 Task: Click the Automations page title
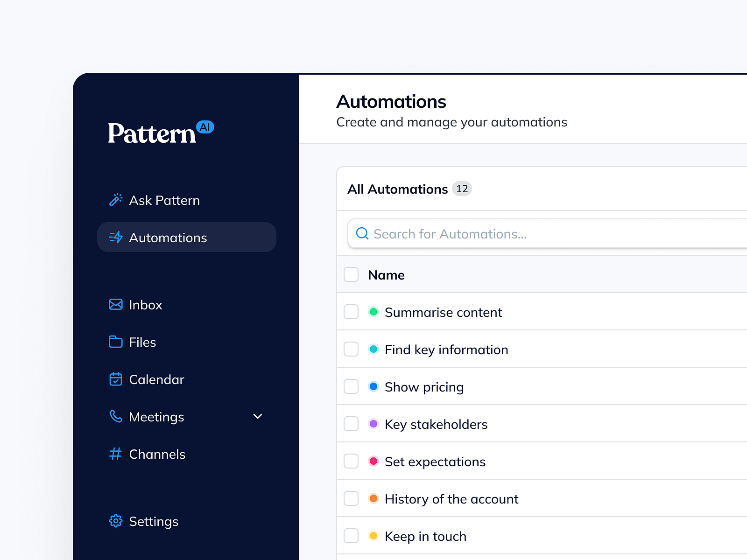(x=391, y=101)
